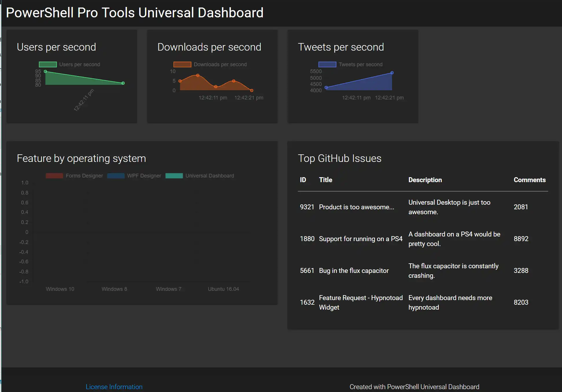Click the Windows 10 axis label
The image size is (562, 392).
coord(60,289)
